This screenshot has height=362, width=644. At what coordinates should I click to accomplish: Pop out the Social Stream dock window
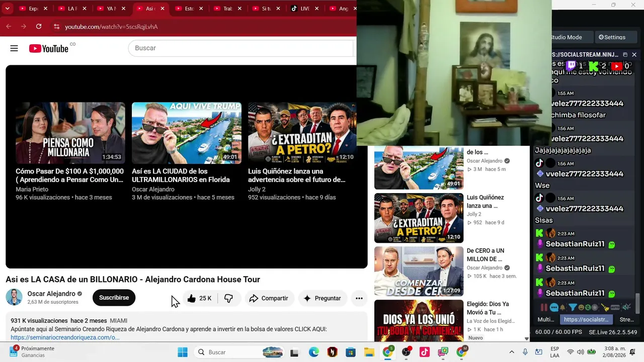coord(625,54)
